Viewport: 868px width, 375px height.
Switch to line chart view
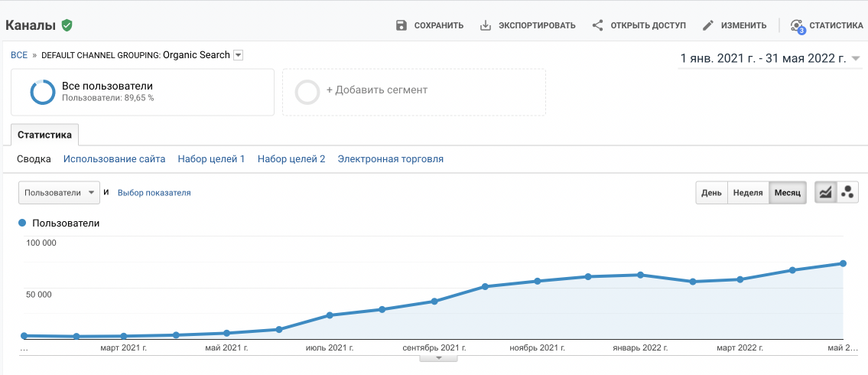pos(825,193)
